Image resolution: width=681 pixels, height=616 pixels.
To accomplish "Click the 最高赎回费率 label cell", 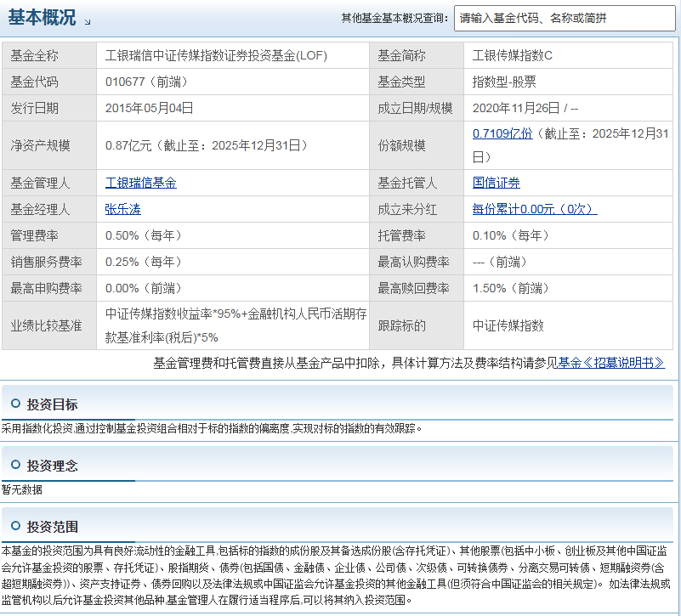I will tap(417, 288).
